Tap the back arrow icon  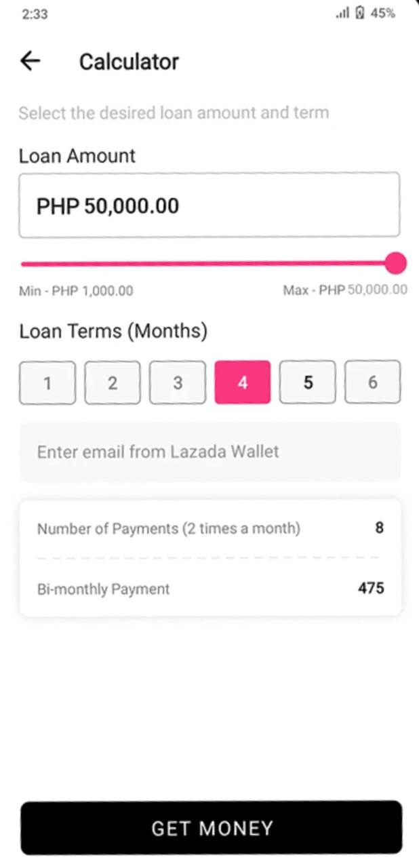31,62
